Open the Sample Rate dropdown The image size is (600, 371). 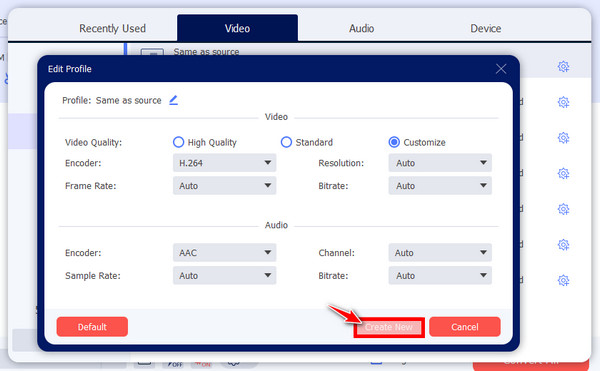pos(225,276)
